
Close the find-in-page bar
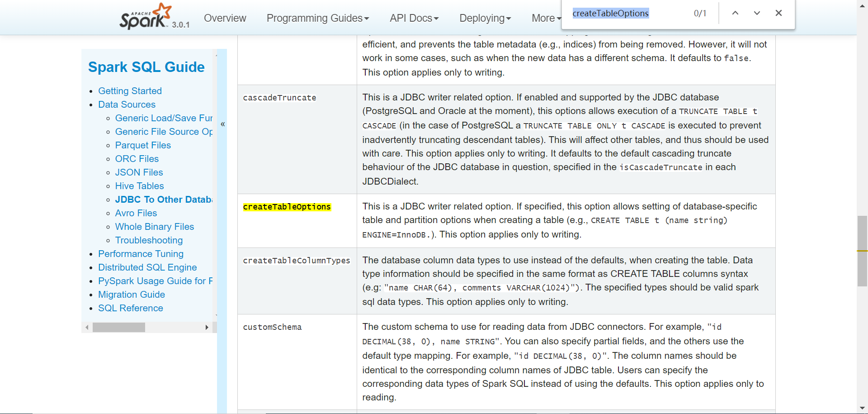778,13
